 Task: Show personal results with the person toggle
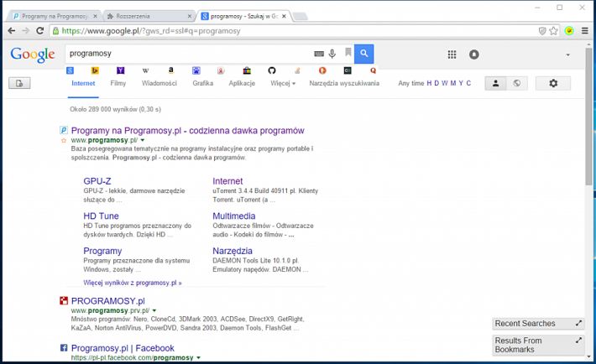tap(495, 83)
